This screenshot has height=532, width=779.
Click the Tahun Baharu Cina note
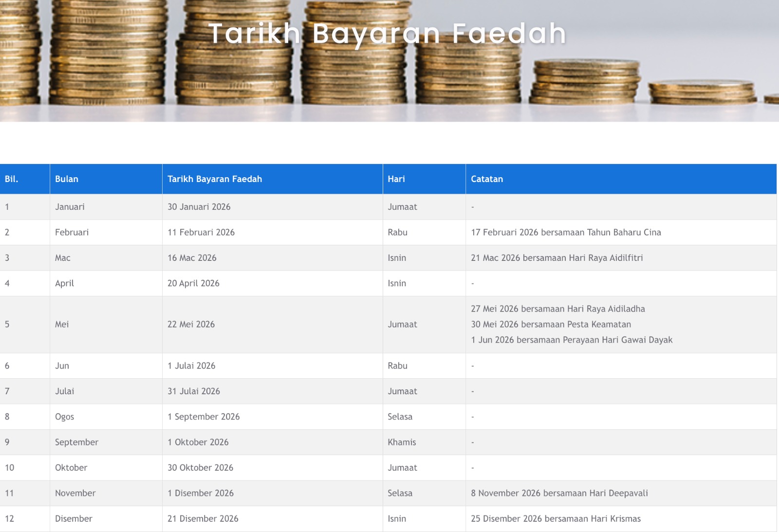pos(566,232)
